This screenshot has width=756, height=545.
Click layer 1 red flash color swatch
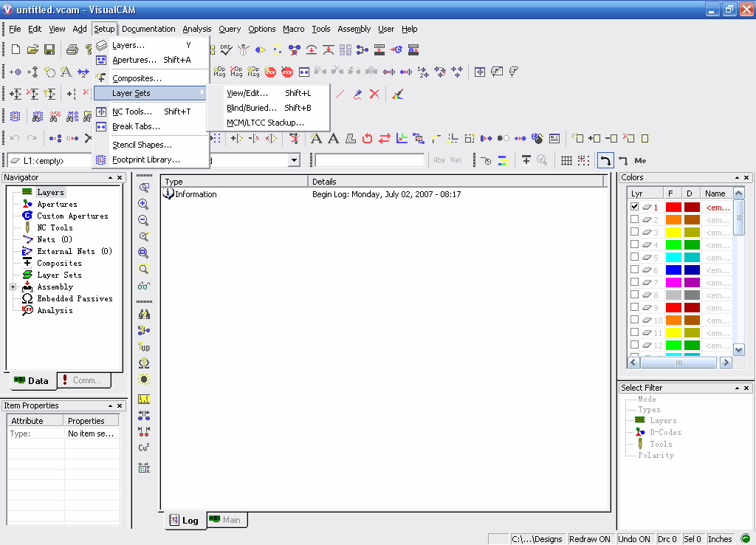point(673,208)
